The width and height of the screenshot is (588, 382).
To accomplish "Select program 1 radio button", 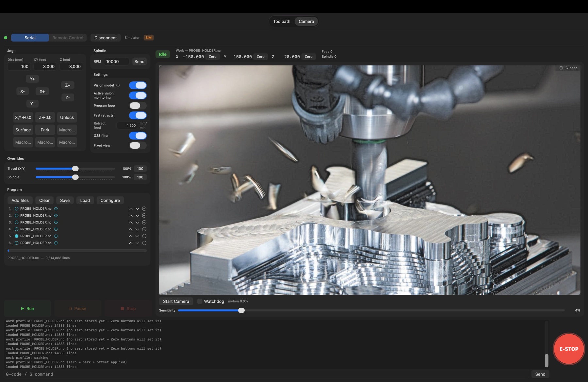I will 17,209.
